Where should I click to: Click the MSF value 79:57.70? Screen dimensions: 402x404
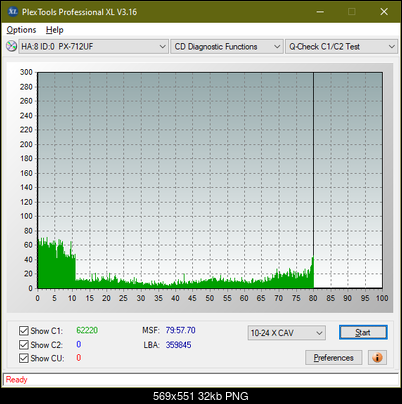point(181,330)
